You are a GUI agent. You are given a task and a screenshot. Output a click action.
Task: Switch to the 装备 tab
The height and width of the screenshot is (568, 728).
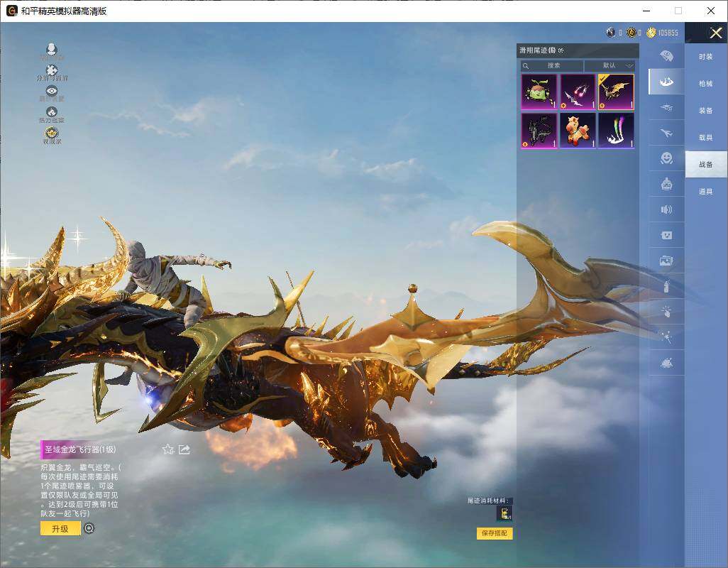tap(706, 111)
